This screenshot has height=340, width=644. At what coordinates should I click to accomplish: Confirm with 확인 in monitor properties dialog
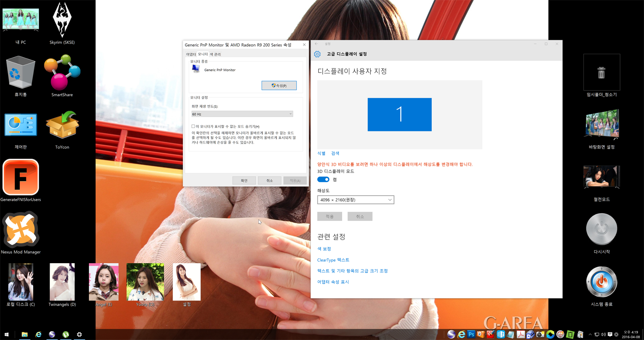[x=244, y=180]
